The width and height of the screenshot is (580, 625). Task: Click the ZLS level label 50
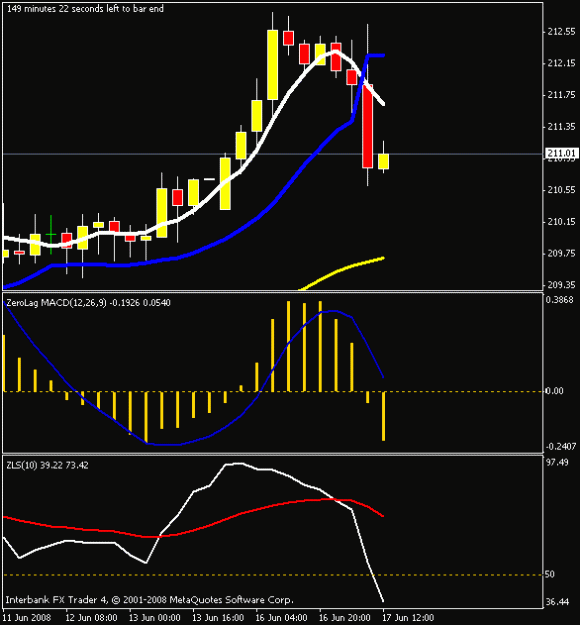pyautogui.click(x=550, y=574)
